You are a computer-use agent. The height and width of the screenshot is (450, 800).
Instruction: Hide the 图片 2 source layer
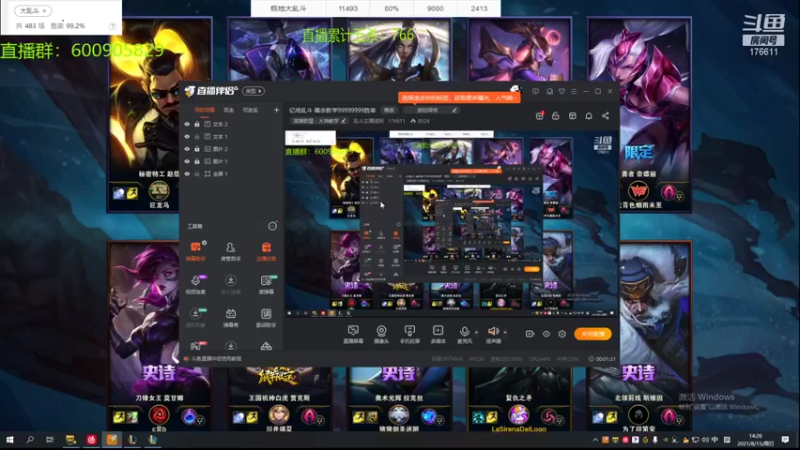click(x=187, y=149)
